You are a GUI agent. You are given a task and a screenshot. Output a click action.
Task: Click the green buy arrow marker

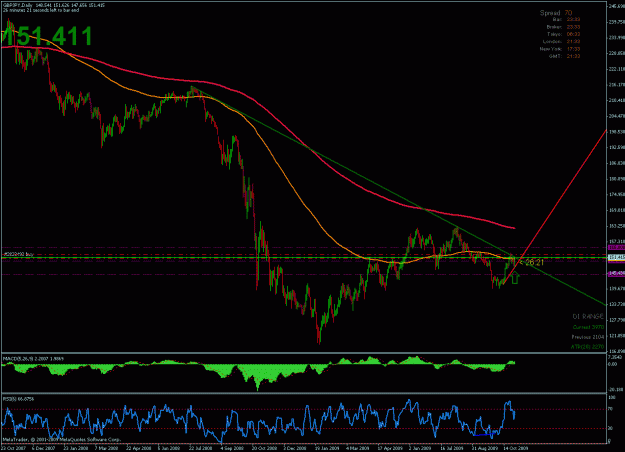point(515,277)
